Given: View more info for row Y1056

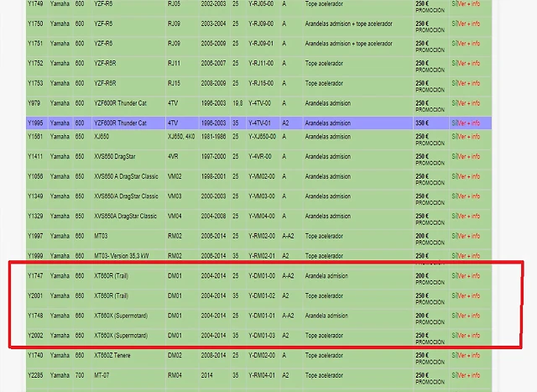Looking at the screenshot, I should pos(469,176).
